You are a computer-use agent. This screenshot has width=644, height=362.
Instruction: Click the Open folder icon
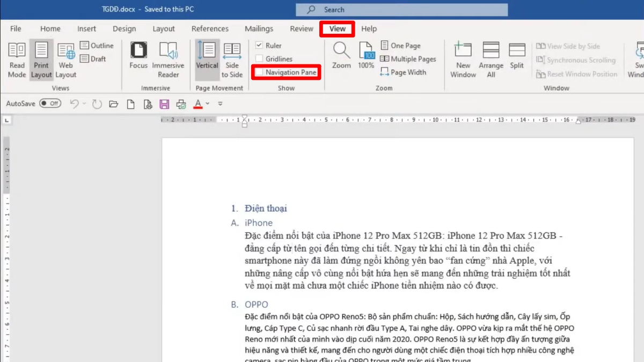[113, 104]
